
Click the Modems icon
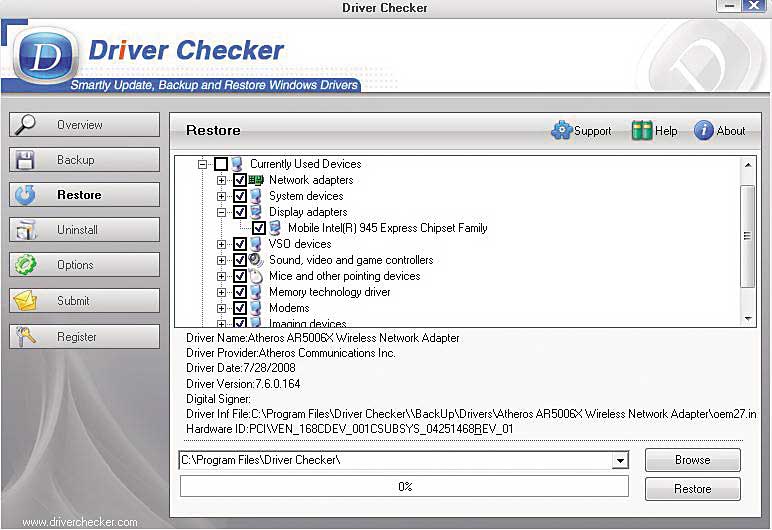[256, 308]
